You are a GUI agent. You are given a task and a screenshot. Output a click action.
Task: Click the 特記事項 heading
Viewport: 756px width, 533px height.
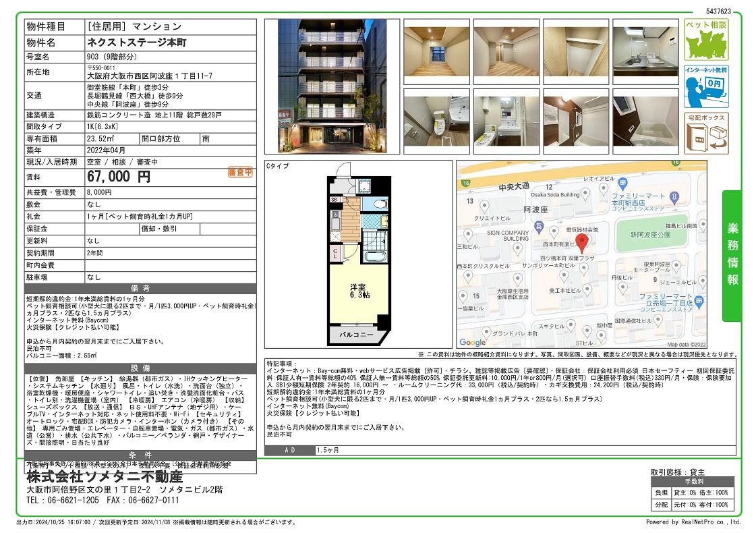tap(282, 364)
